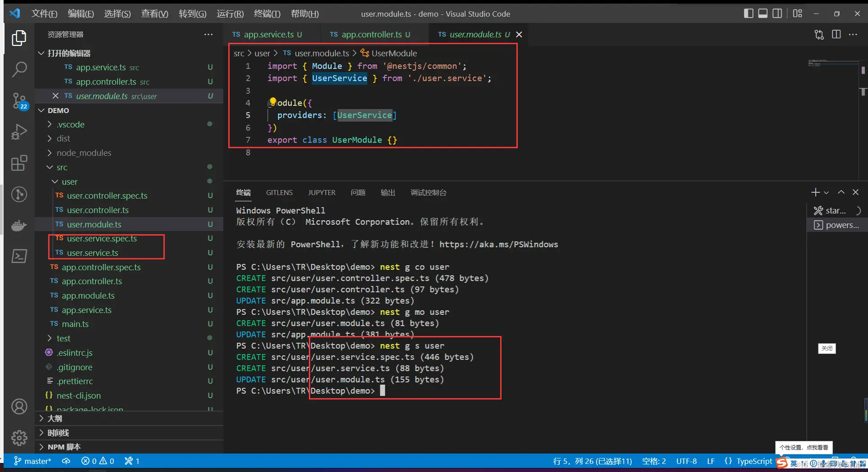Expand the NPM 脚本 section
The height and width of the screenshot is (472, 868).
(129, 447)
